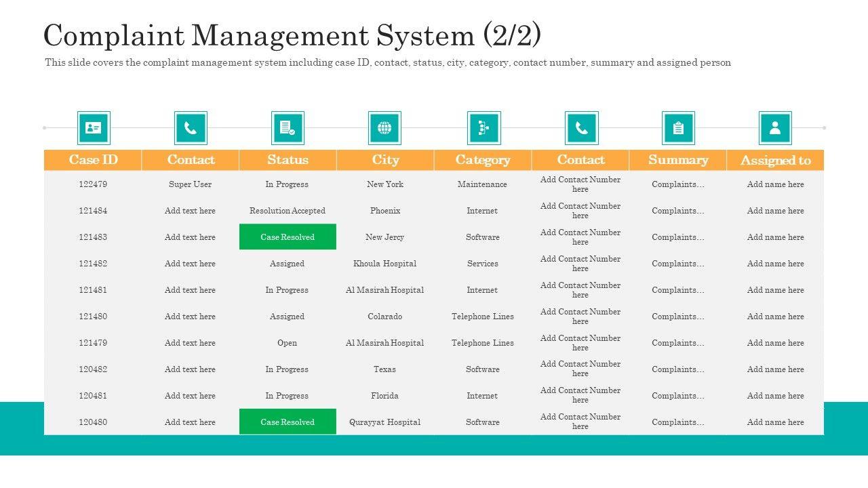Select the slide subtitle description text
Viewport: 868px width, 488px height.
tap(388, 62)
